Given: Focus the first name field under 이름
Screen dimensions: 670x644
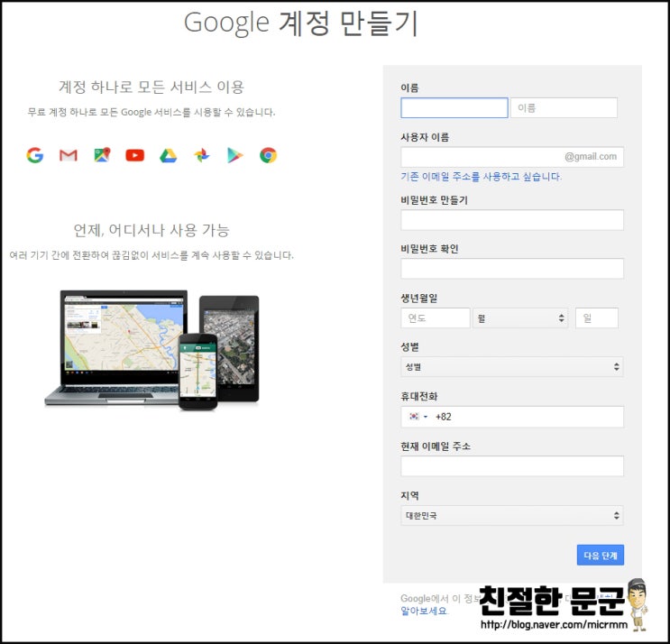Looking at the screenshot, I should tap(454, 107).
